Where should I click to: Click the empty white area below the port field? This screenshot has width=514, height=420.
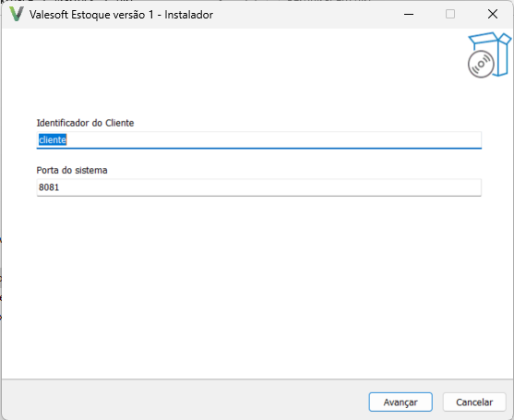click(257, 285)
